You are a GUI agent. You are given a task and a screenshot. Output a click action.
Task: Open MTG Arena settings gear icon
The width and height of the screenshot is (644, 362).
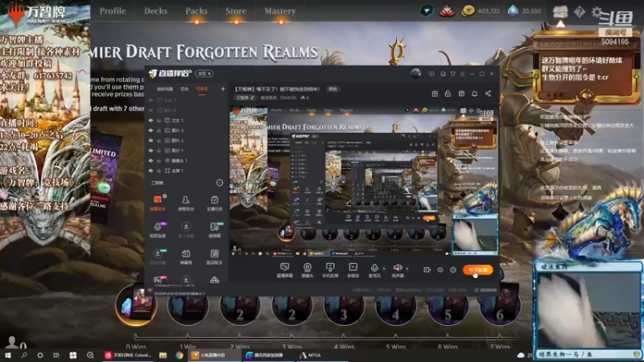(x=597, y=12)
